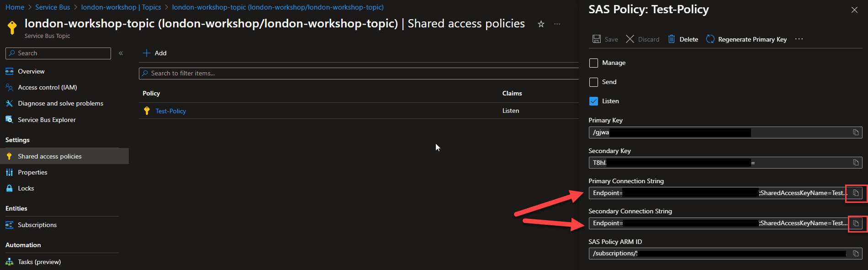Viewport: 868px width, 270px height.
Task: Copy the Secondary Connection String
Action: pos(856,223)
